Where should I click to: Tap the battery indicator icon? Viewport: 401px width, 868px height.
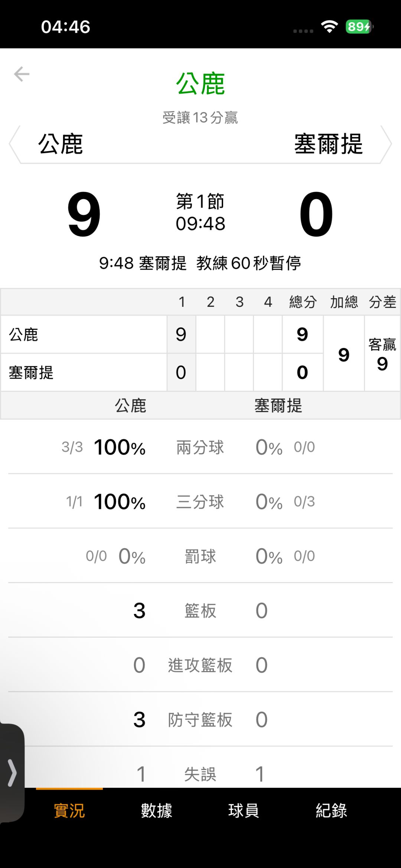[x=359, y=27]
